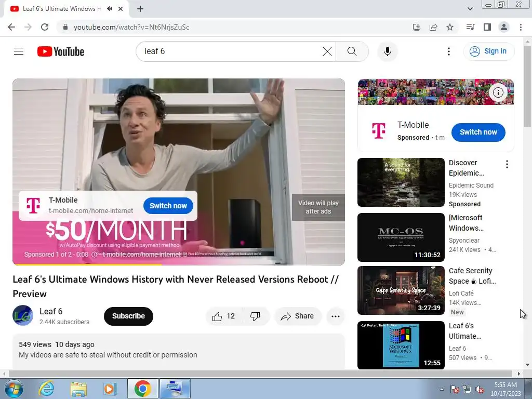The width and height of the screenshot is (532, 399).
Task: Expand the tab search chevron
Action: point(470,9)
